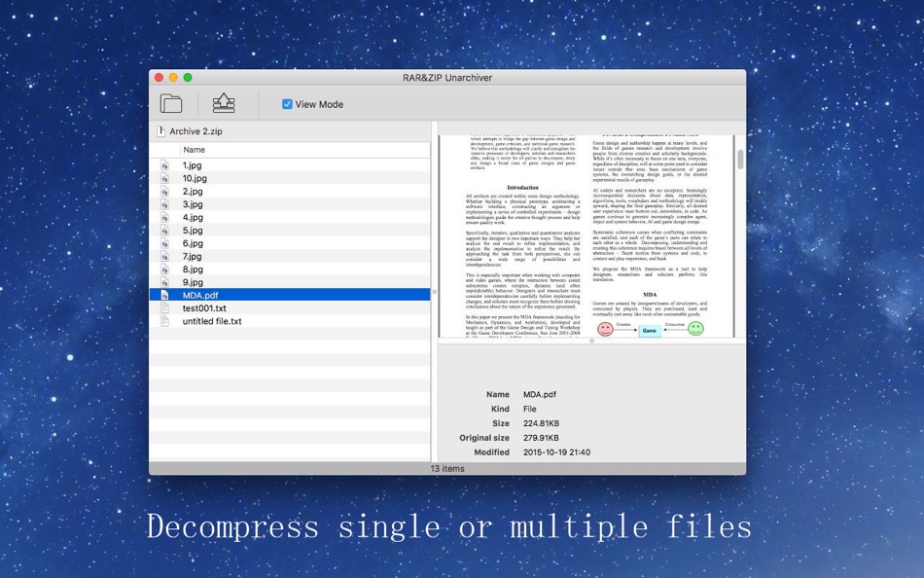This screenshot has width=924, height=578.
Task: Click the PDF preview scrollbar thumb
Action: [x=740, y=159]
